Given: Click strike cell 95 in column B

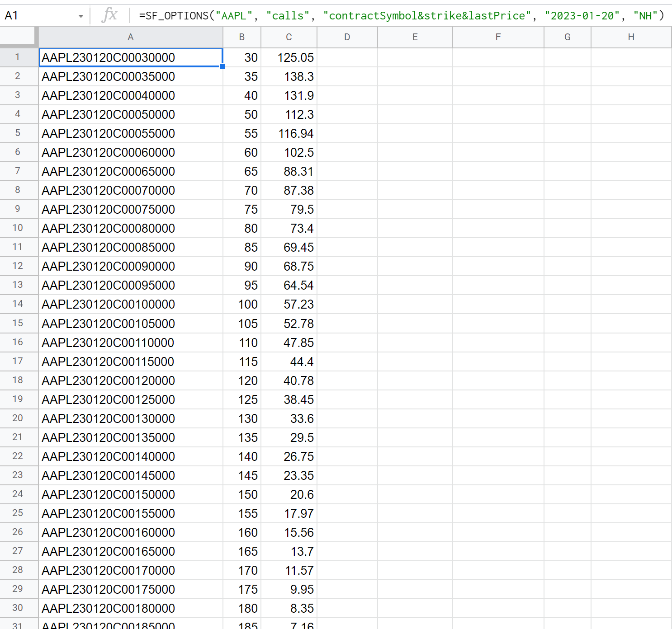Looking at the screenshot, I should pos(242,285).
